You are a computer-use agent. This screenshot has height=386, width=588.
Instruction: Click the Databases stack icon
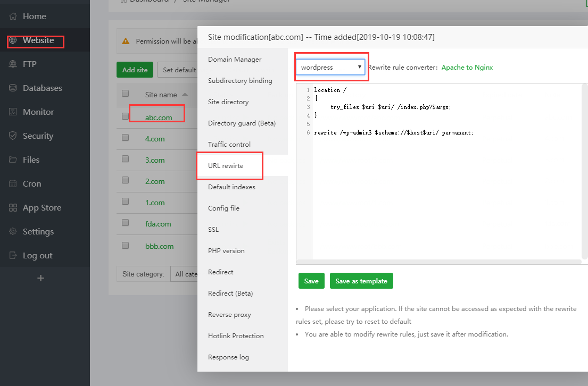pos(13,88)
